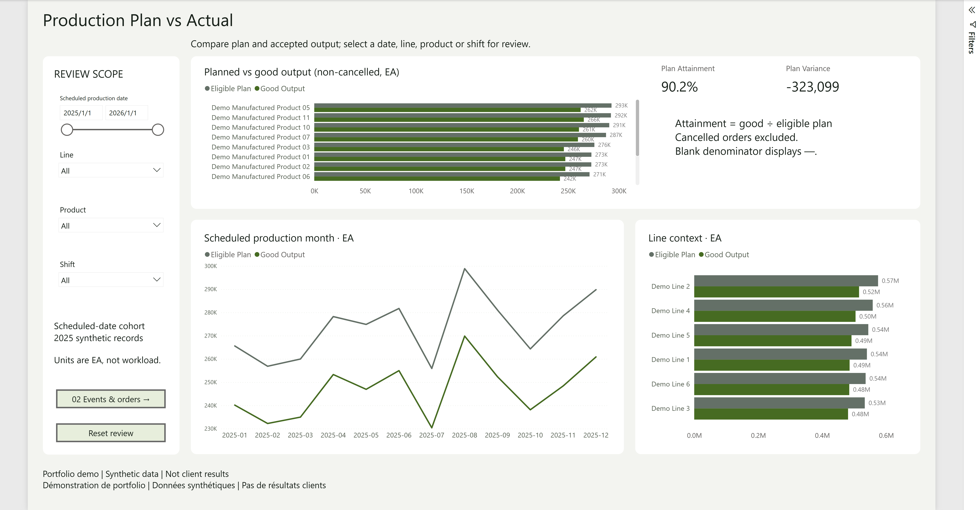980x510 pixels.
Task: Select the start date field 2025/1/1
Action: click(x=81, y=113)
